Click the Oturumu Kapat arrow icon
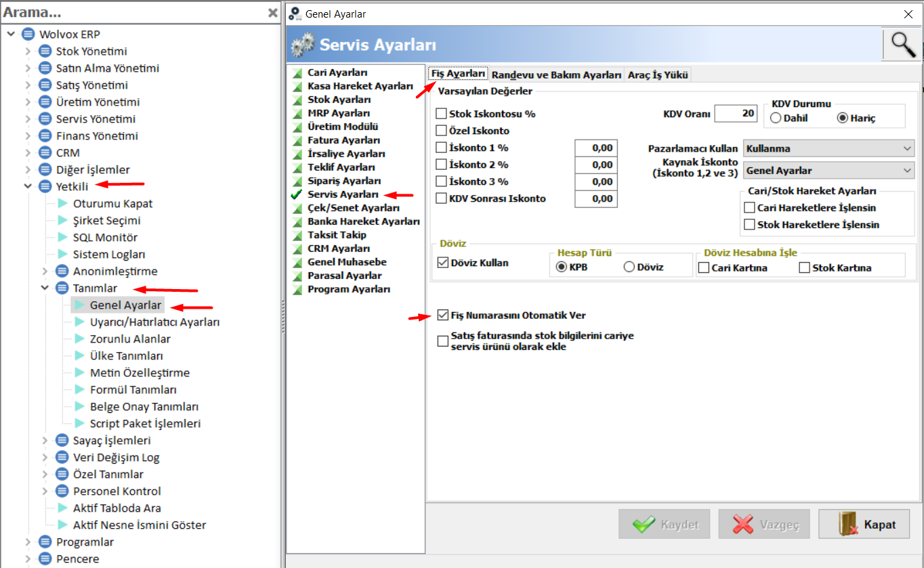Image resolution: width=924 pixels, height=568 pixels. pos(63,203)
